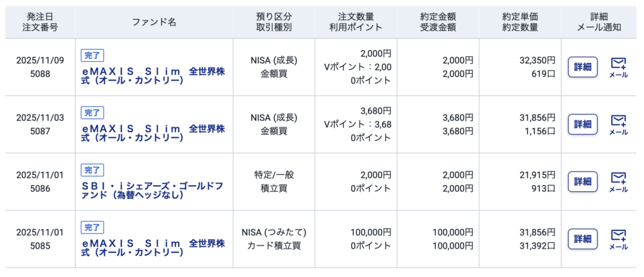Screen dimensions: 644x277
Task: Click the 発注日 注文番号 column header
Action: (x=40, y=22)
